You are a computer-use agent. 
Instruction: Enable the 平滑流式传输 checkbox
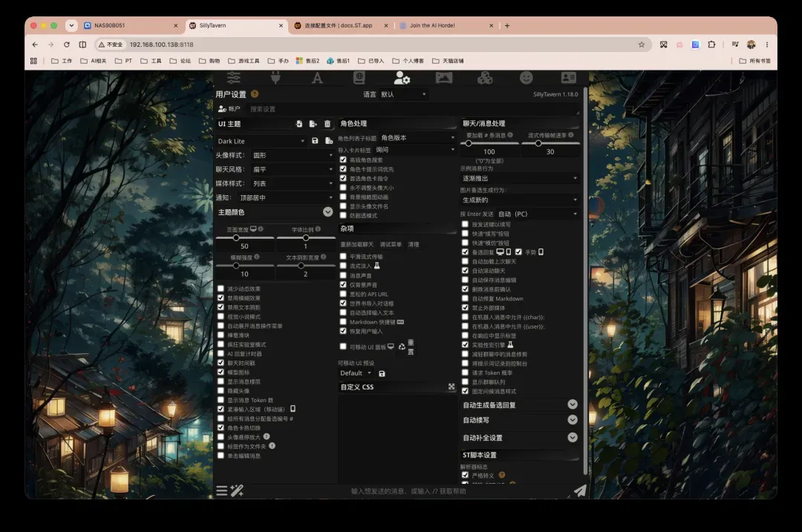click(343, 257)
